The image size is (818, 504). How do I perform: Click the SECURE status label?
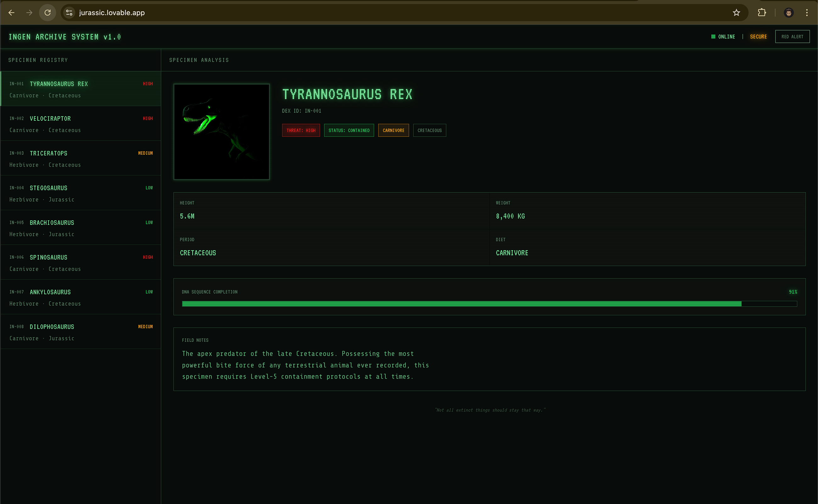(758, 37)
